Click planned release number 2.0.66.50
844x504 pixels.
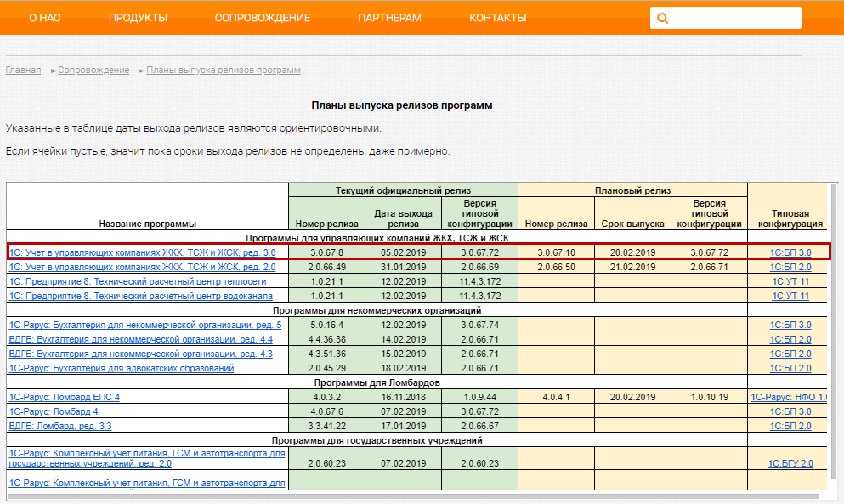click(x=557, y=267)
